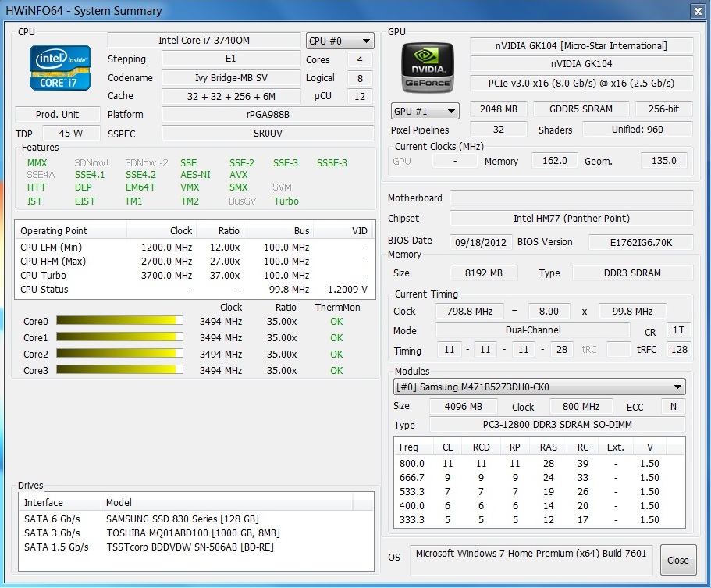Click the PC3-12800 DDR3 SDRAM SO-DIMM field
Image resolution: width=711 pixels, height=588 pixels.
coord(557,425)
